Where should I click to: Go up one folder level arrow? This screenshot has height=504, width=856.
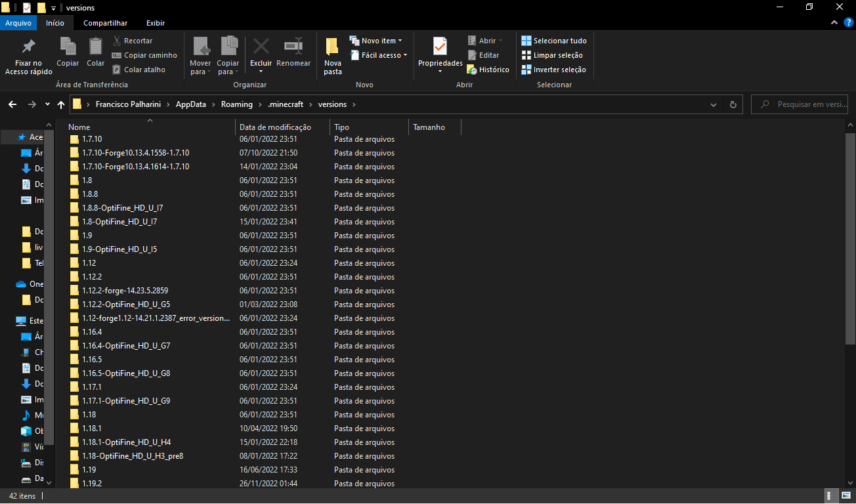[x=61, y=104]
